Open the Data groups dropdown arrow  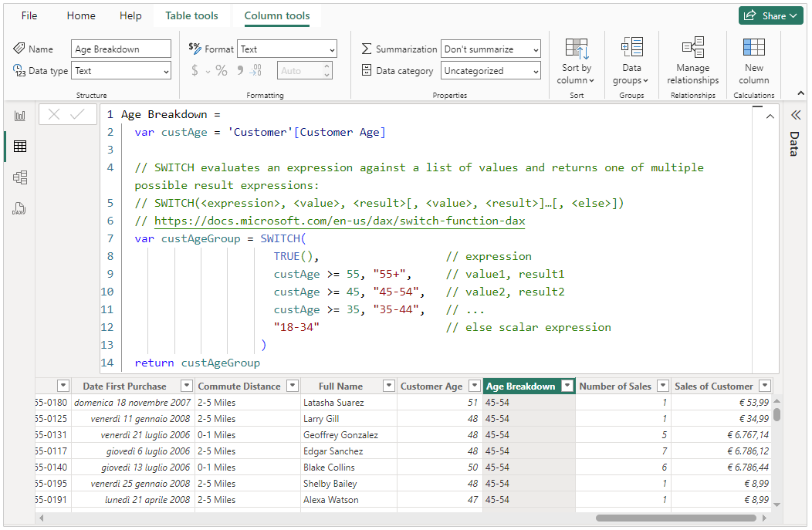[645, 81]
